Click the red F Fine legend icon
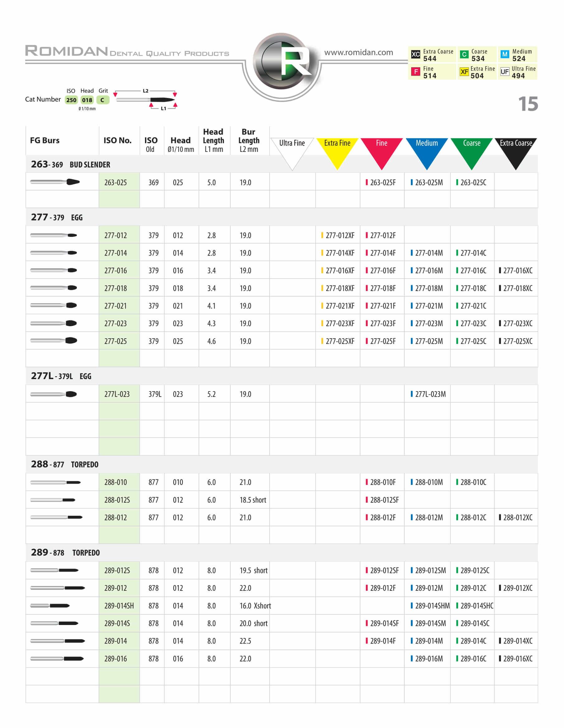The width and height of the screenshot is (564, 728). [416, 71]
